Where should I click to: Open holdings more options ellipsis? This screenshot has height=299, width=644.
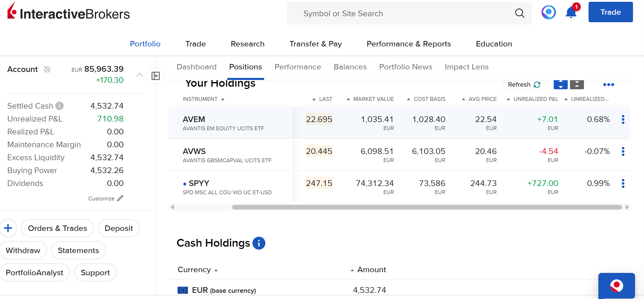[x=608, y=85]
